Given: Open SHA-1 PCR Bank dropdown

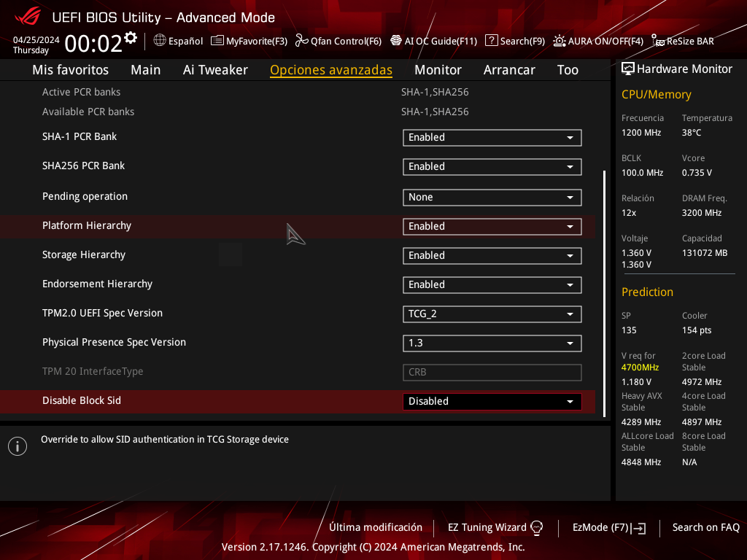Looking at the screenshot, I should (492, 138).
